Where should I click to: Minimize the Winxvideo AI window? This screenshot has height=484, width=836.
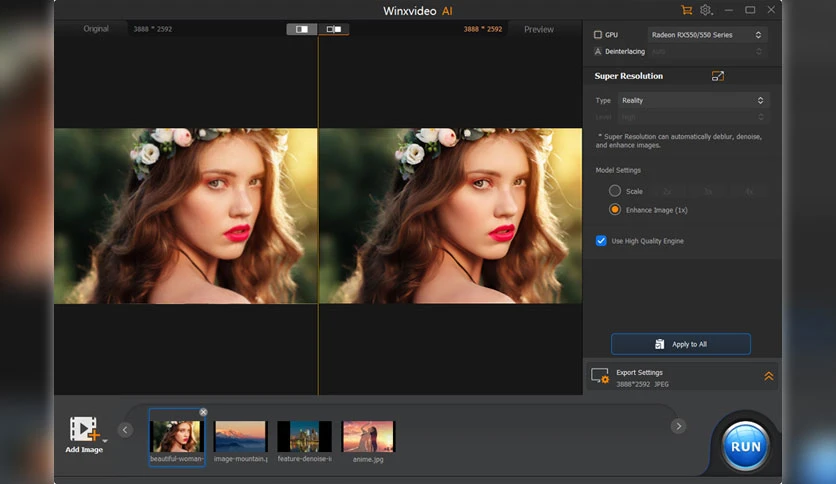(728, 10)
